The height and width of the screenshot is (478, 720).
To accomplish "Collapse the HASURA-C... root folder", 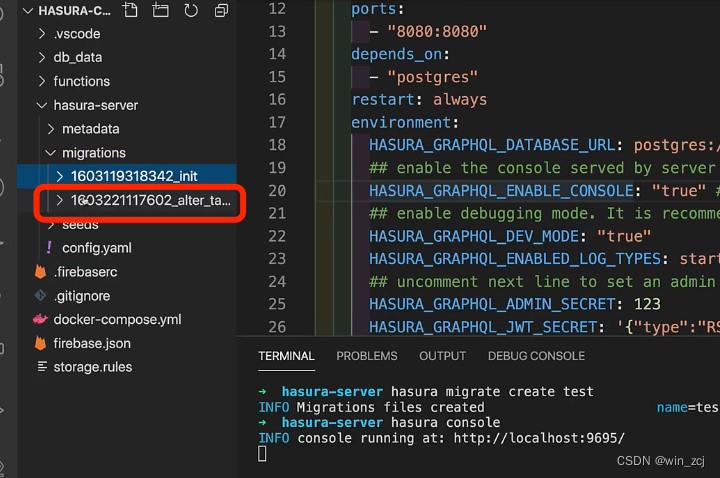I will tap(28, 11).
